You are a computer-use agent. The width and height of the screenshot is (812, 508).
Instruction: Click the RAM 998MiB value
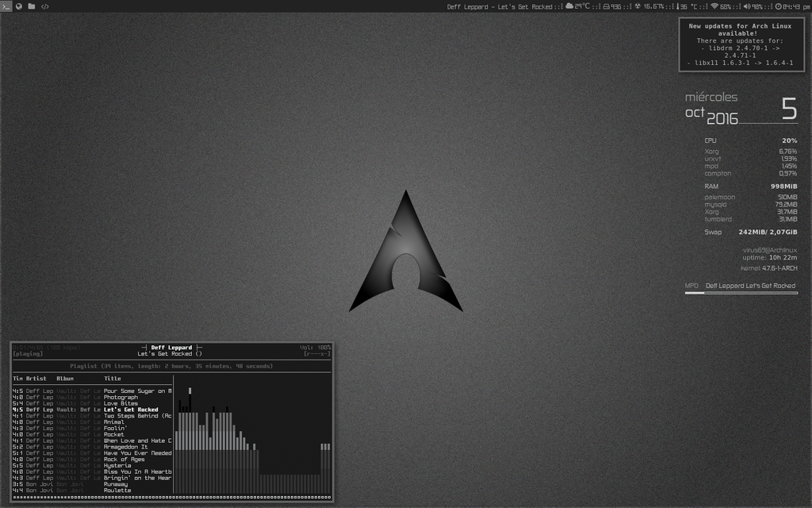click(x=783, y=186)
